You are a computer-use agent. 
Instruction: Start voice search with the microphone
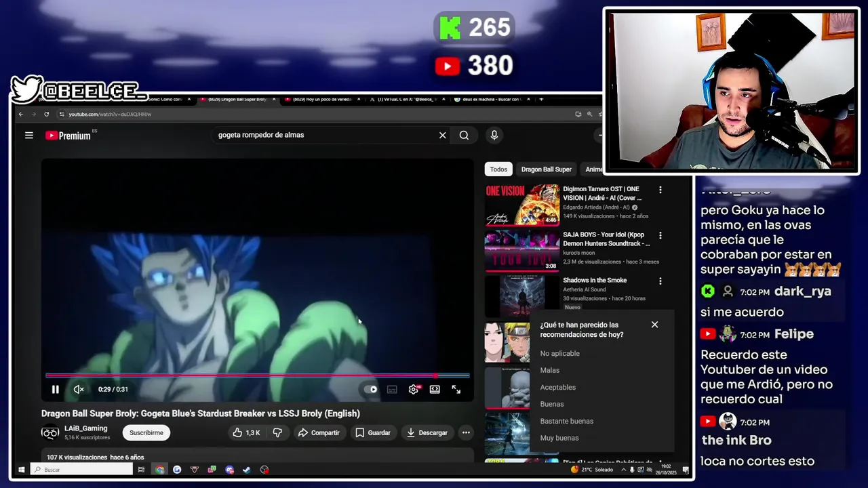(494, 136)
